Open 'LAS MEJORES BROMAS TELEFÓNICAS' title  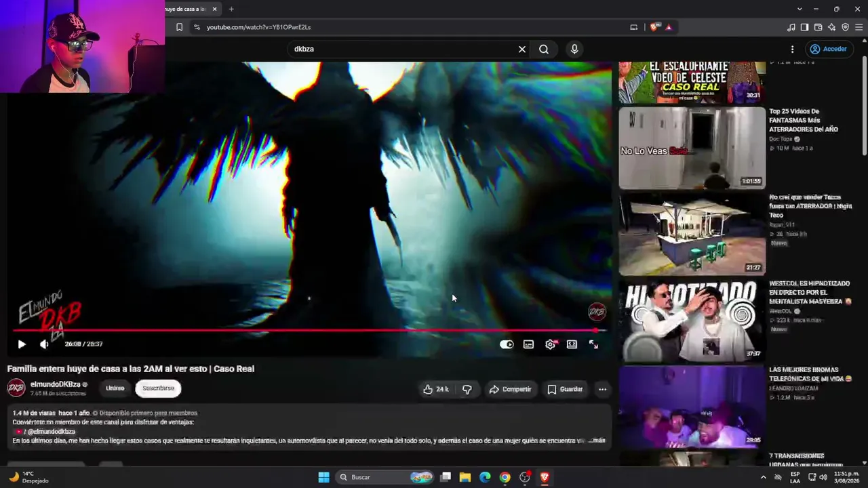[810, 374]
